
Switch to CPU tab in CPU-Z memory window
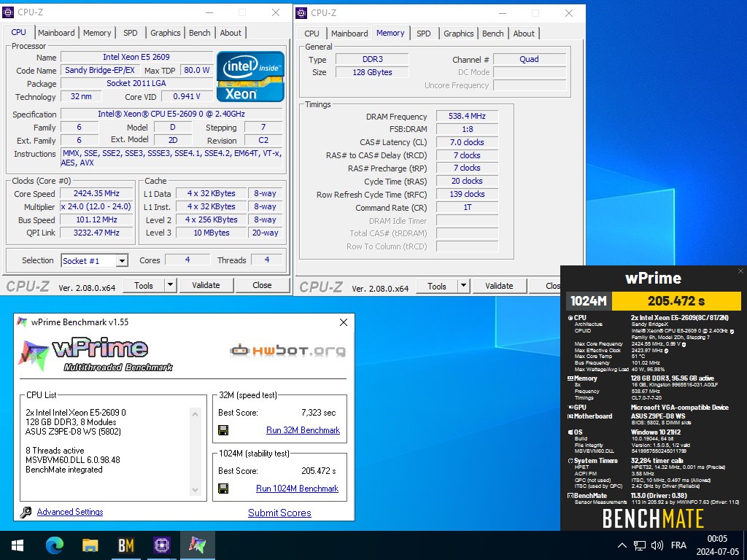point(311,34)
